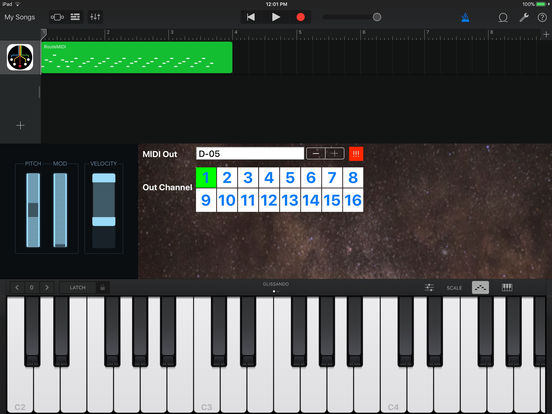Viewport: 552px width, 414px height.
Task: Open the loop browser icon
Action: (503, 17)
